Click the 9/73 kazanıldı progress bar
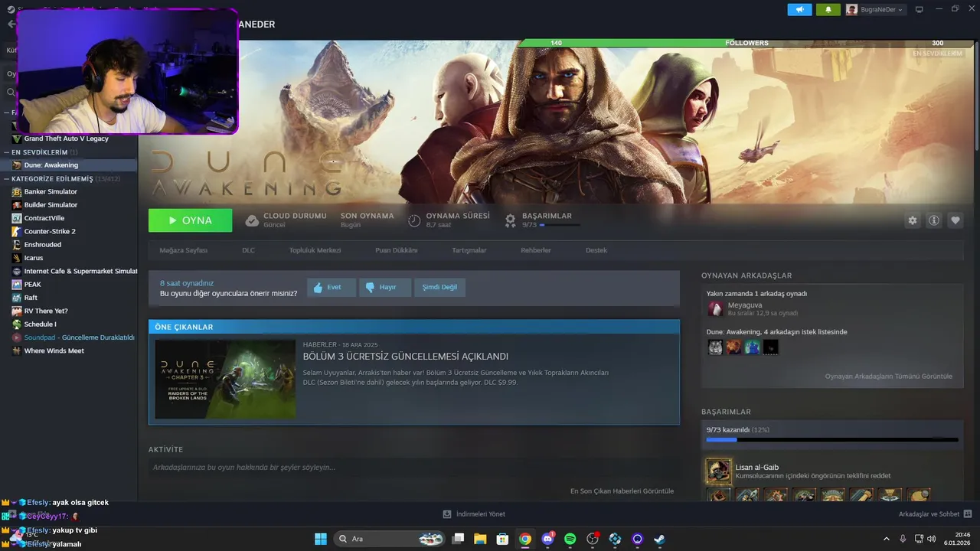The width and height of the screenshot is (980, 551). pos(832,439)
